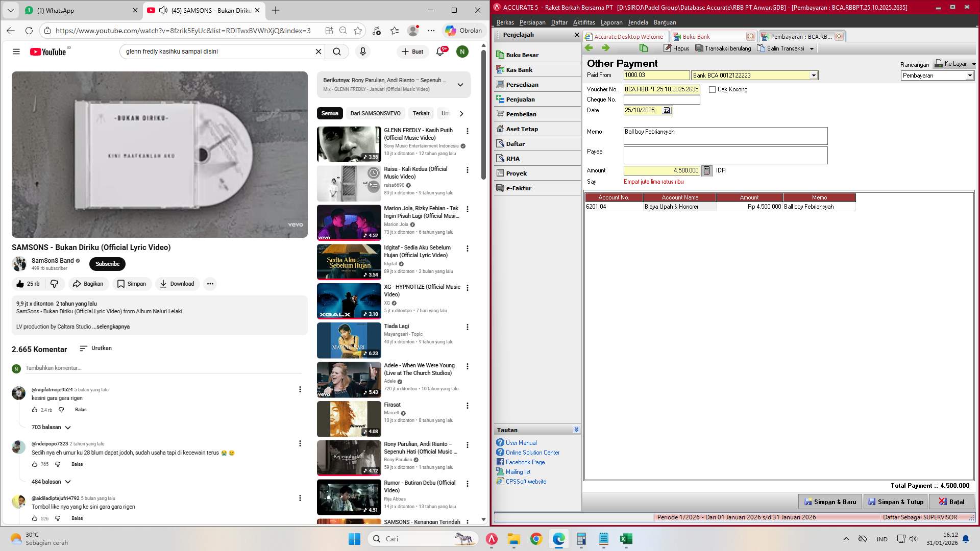
Task: Open the Bank BCA account dropdown
Action: pyautogui.click(x=814, y=76)
